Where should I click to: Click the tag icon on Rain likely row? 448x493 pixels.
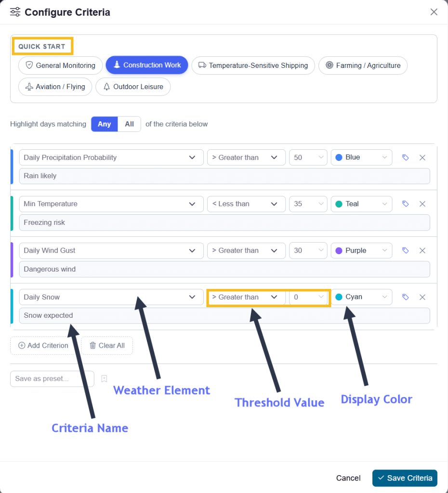[405, 157]
